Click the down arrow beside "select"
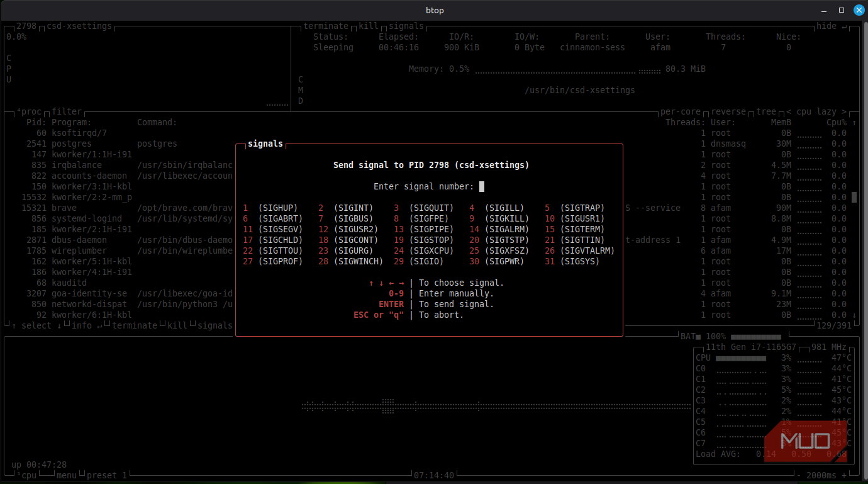 59,325
